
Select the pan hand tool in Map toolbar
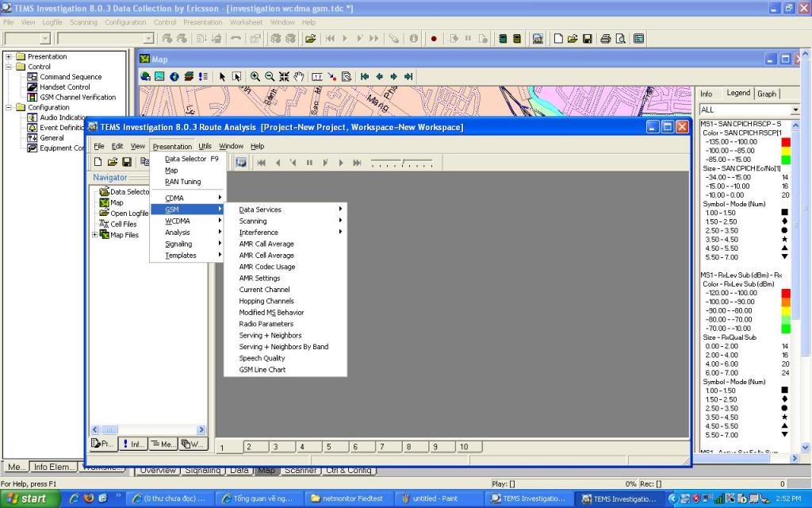tap(299, 77)
